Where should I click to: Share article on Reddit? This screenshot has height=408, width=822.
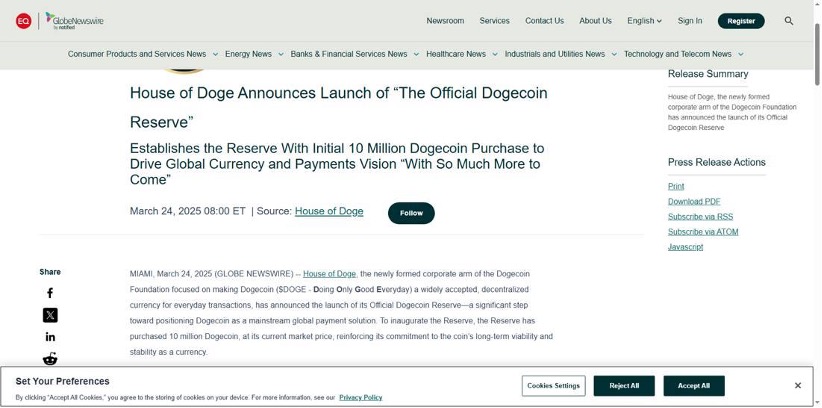click(50, 359)
